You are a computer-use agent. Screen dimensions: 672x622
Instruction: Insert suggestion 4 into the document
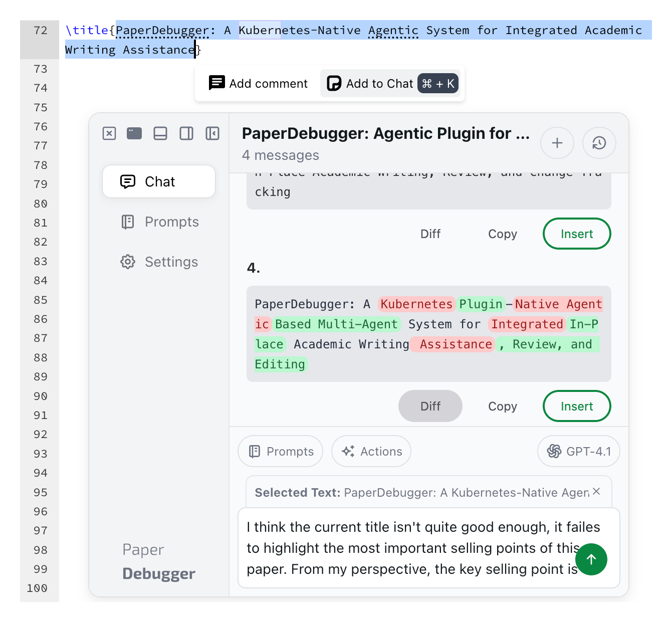click(576, 406)
